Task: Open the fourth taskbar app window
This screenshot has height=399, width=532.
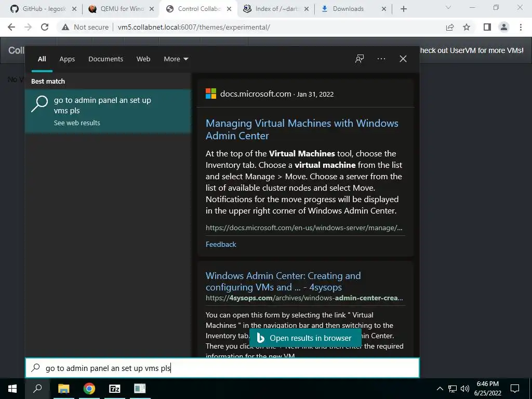Action: pyautogui.click(x=140, y=389)
